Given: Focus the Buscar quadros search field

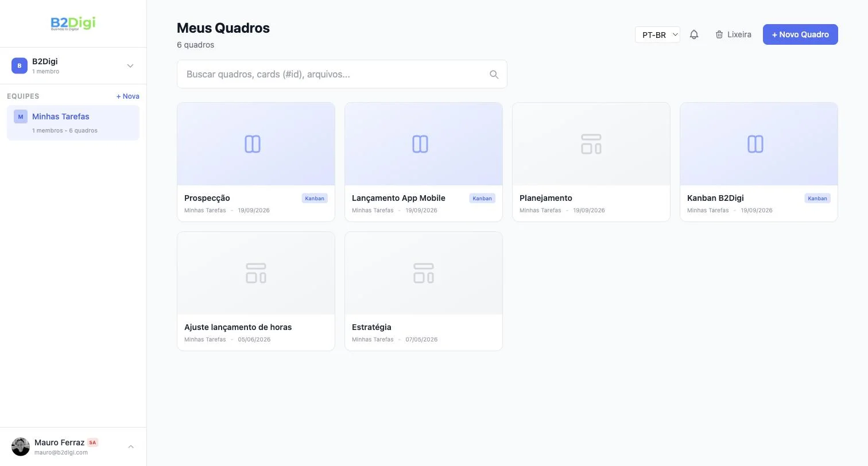Looking at the screenshot, I should [x=342, y=74].
